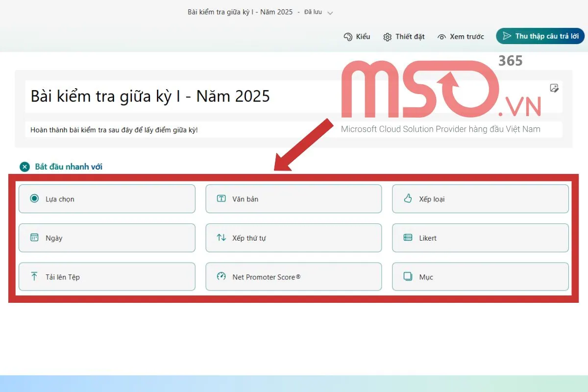Add a Xếp loại rating question
Viewport: 588px width, 392px height.
[480, 199]
